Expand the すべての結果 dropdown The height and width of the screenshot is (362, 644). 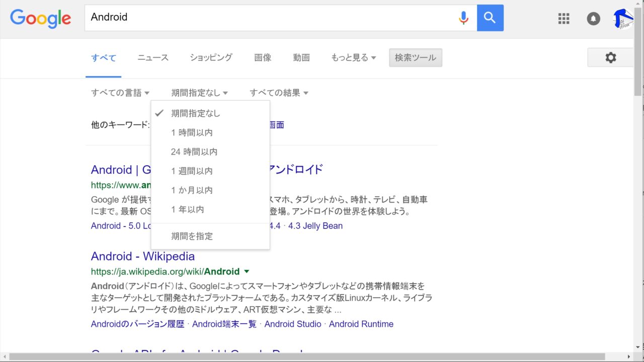tap(279, 93)
